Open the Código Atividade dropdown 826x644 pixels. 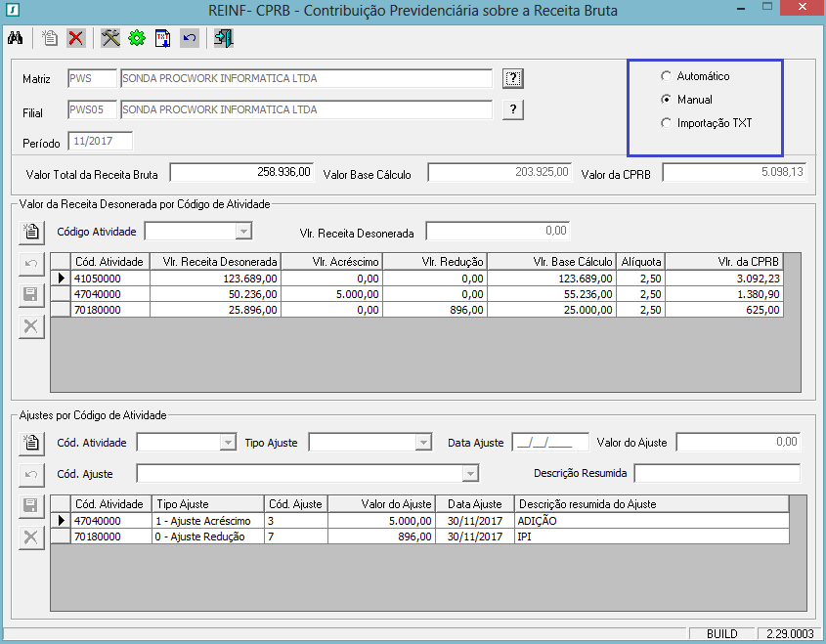(243, 232)
